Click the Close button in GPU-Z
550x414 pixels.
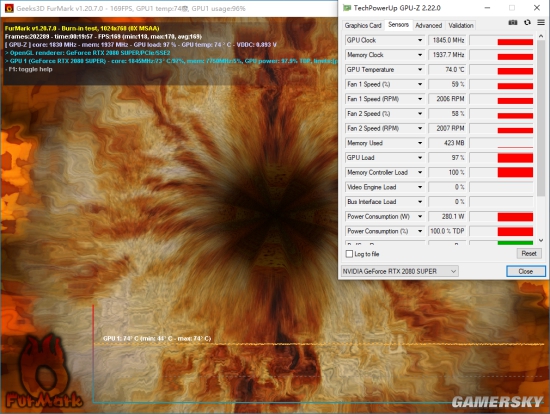click(525, 271)
